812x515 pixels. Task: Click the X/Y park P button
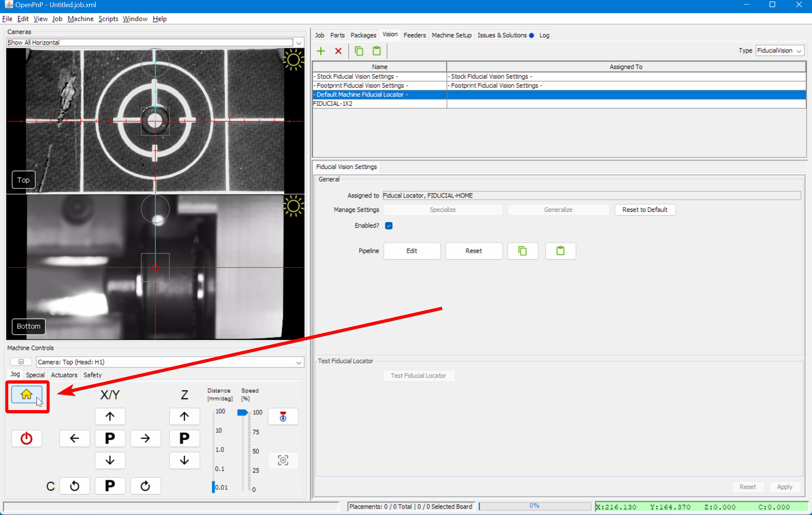pos(110,438)
